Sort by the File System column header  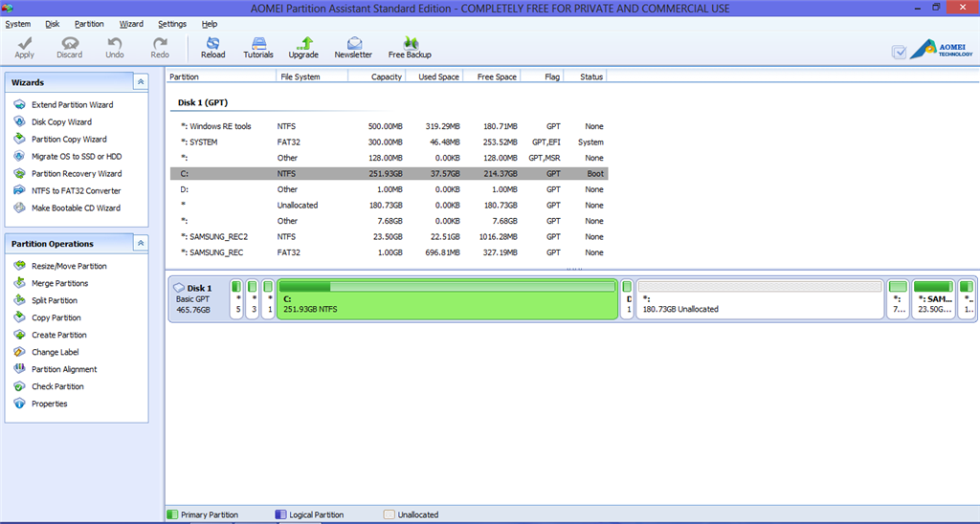pyautogui.click(x=312, y=76)
